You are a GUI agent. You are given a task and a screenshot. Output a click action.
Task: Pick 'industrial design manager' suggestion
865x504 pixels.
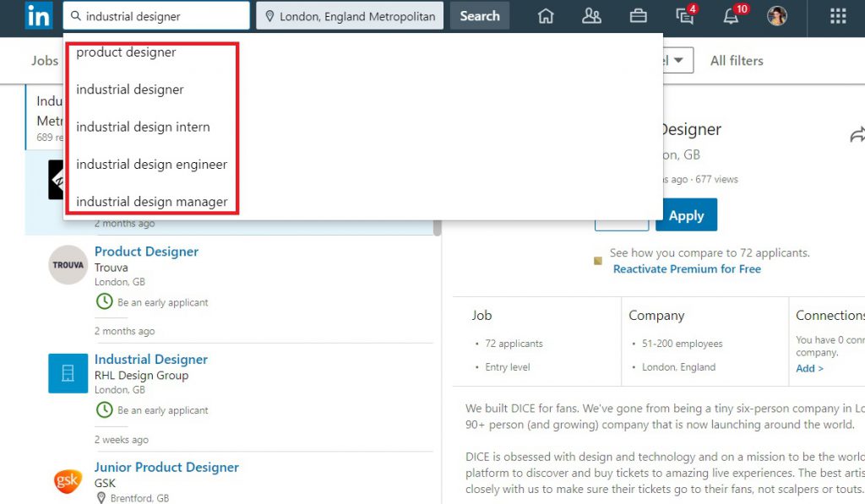tap(152, 202)
